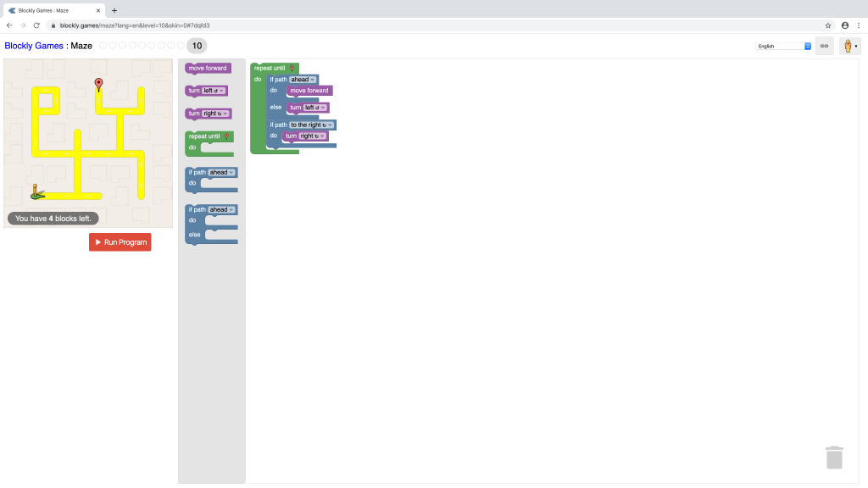Open the Chrome profile avatar icon
Viewport: 868px width, 488px height.
(845, 25)
